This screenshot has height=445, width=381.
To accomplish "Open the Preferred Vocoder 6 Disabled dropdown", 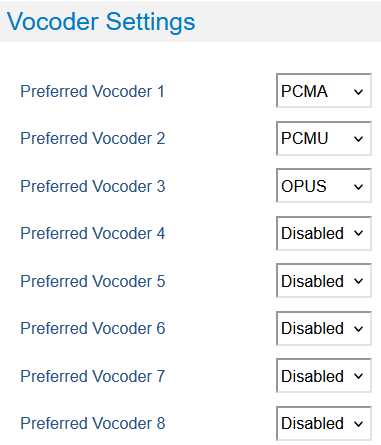I will pyautogui.click(x=324, y=328).
